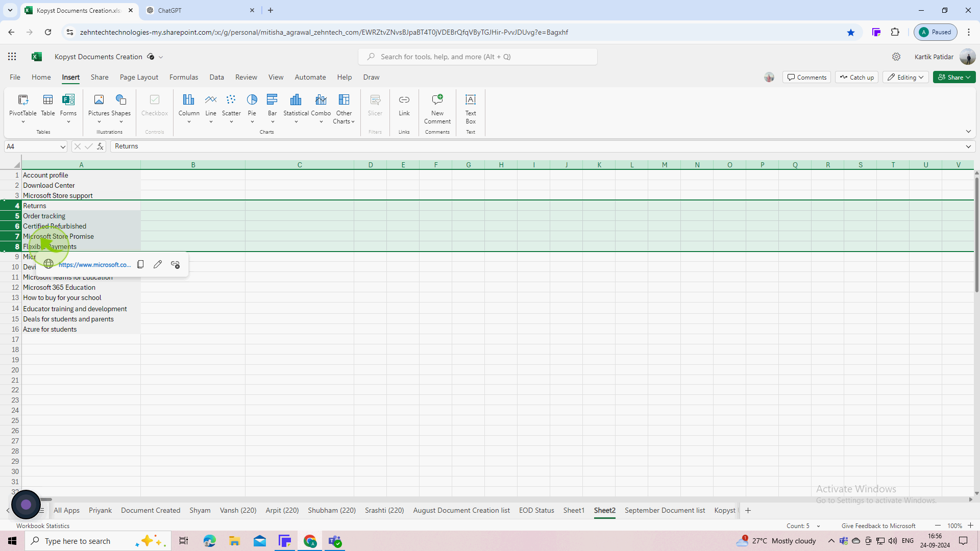The image size is (980, 551).
Task: Open the all sheets list icon
Action: point(42,510)
